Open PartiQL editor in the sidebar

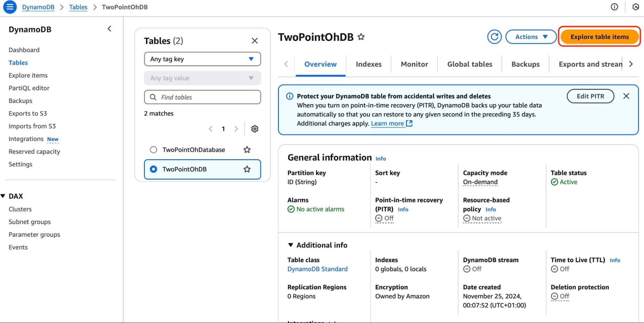29,88
